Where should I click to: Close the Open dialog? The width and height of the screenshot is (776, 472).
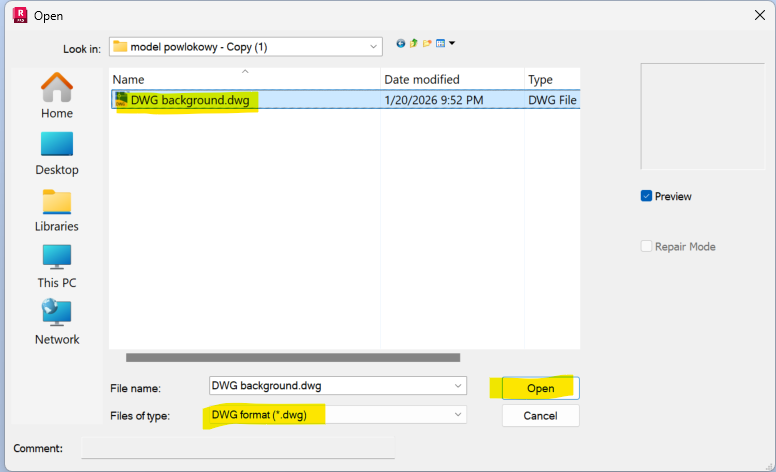760,15
